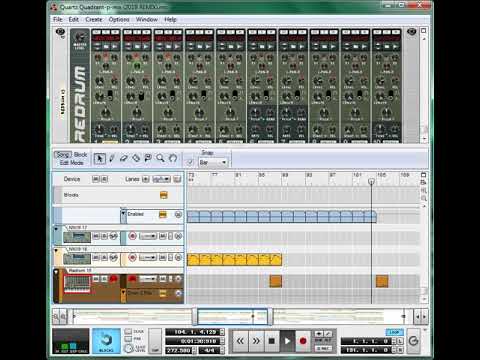
Task: Mute the Redrum 15 track
Action: click(x=96, y=278)
